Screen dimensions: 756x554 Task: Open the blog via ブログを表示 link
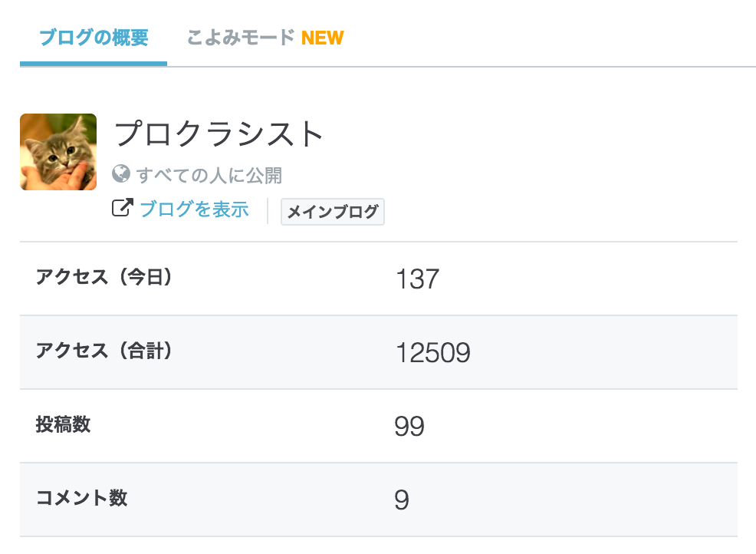pyautogui.click(x=194, y=208)
